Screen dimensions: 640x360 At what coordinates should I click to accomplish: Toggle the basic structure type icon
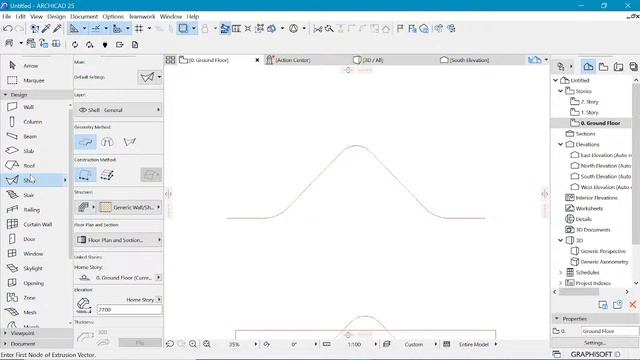[83, 207]
